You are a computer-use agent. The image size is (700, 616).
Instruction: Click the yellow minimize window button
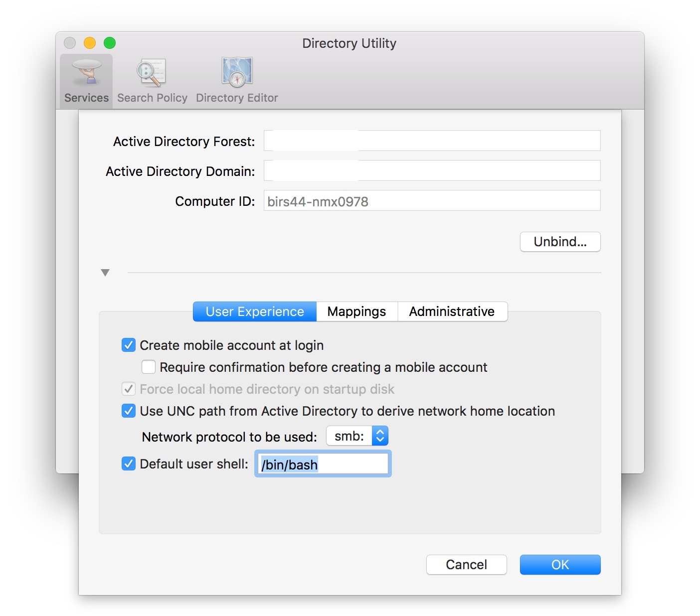[90, 43]
